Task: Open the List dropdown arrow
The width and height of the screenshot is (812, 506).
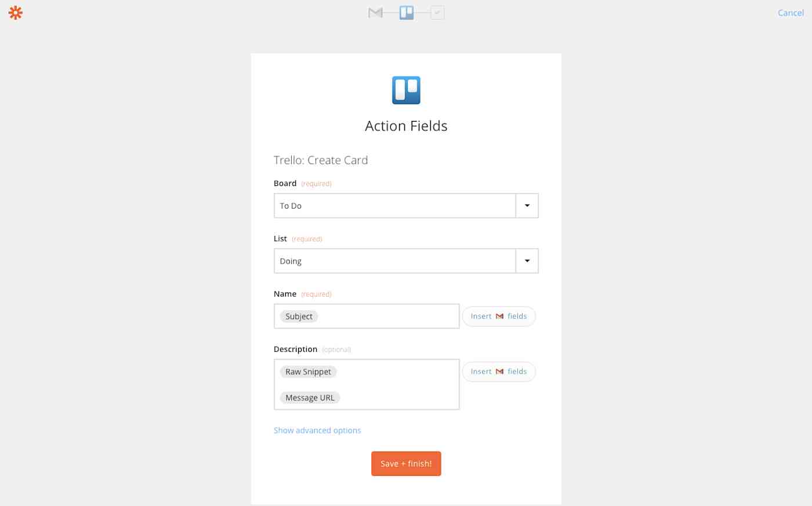Action: pyautogui.click(x=527, y=260)
